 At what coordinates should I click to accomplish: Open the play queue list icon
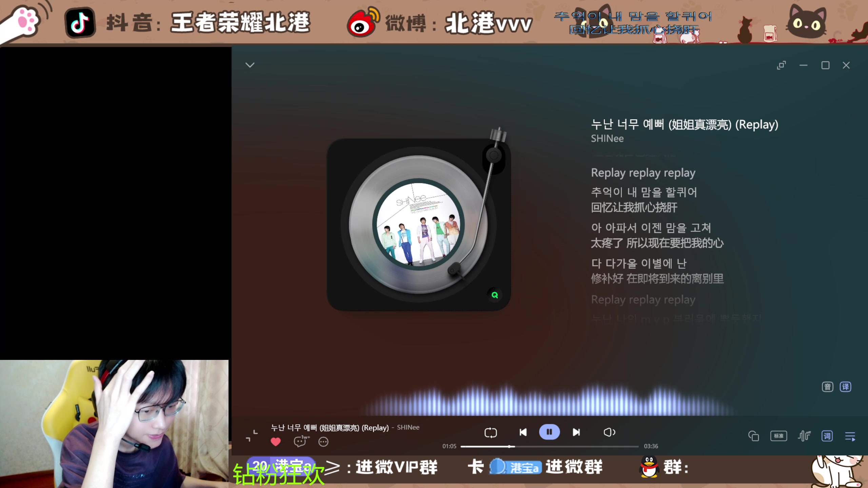(x=850, y=436)
